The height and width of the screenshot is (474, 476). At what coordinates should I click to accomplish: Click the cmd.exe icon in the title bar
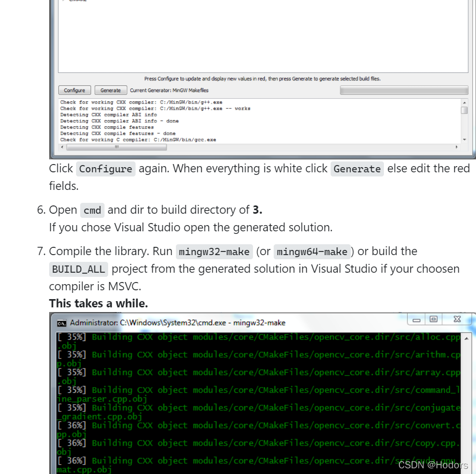61,322
